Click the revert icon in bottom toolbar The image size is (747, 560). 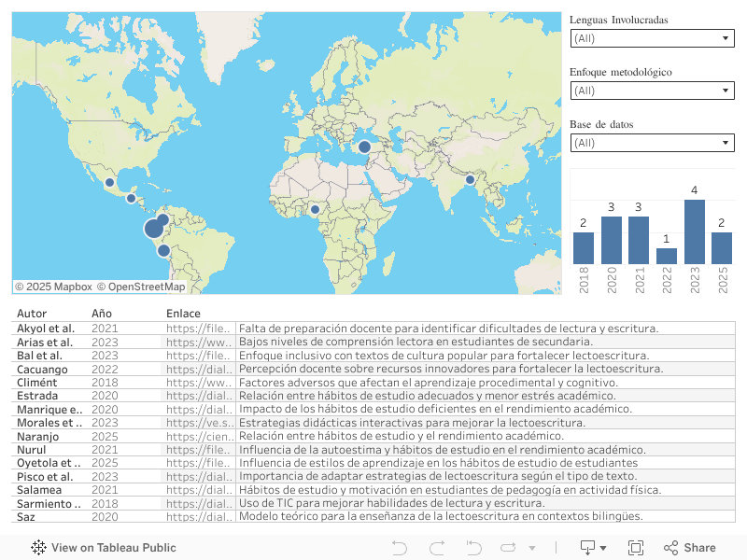[472, 548]
